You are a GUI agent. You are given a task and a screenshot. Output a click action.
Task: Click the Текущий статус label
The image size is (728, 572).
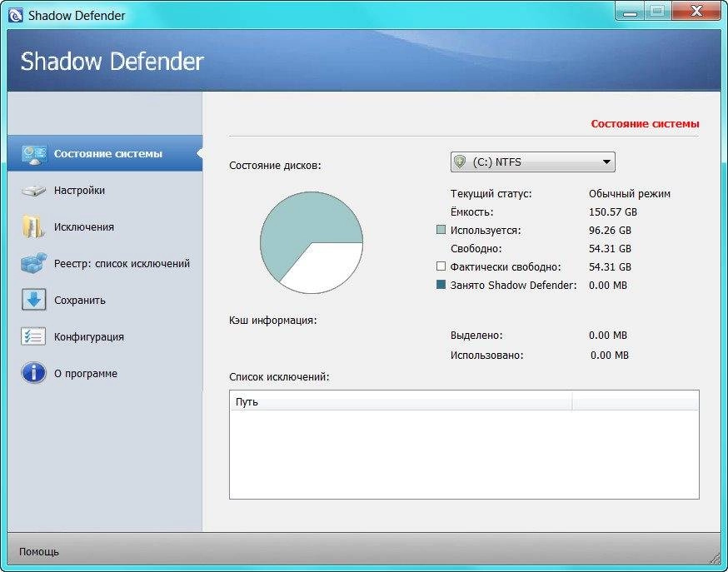(491, 194)
